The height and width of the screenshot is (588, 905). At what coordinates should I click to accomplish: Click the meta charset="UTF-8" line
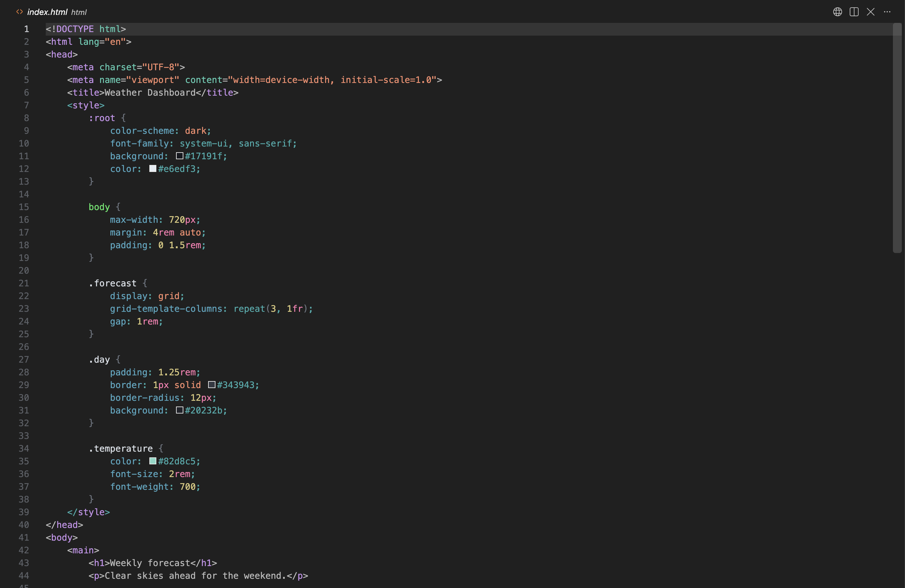coord(126,67)
